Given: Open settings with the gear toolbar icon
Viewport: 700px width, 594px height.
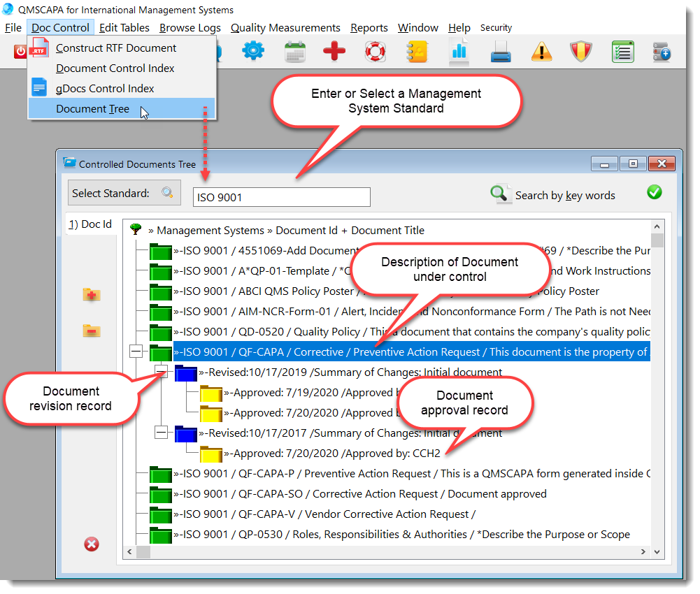Looking at the screenshot, I should click(x=253, y=51).
